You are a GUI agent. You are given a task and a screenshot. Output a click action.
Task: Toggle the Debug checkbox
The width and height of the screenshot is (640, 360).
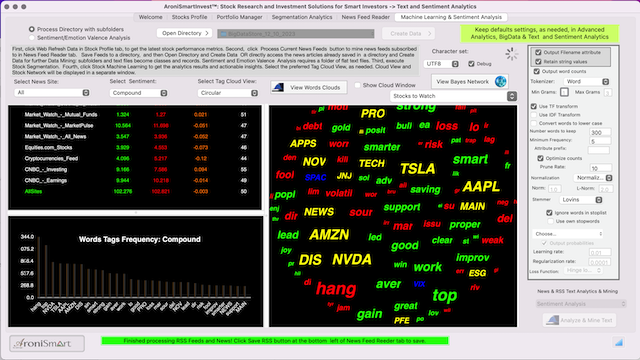click(471, 64)
